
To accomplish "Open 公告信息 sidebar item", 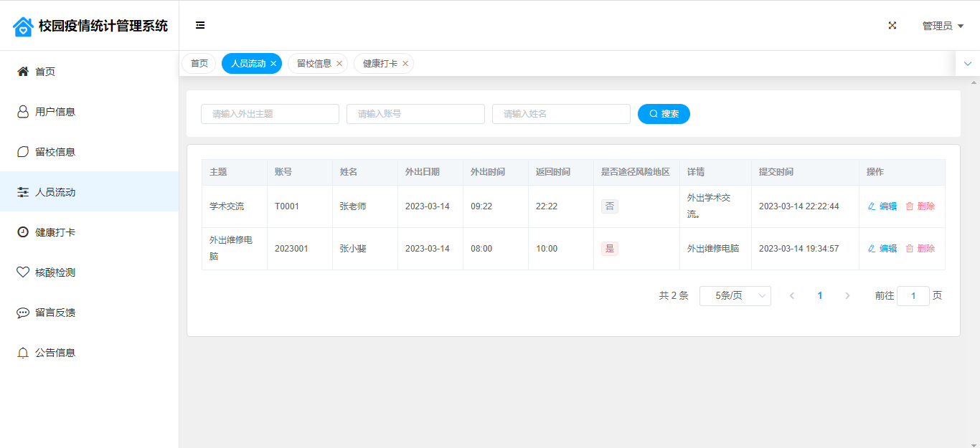I will tap(55, 353).
